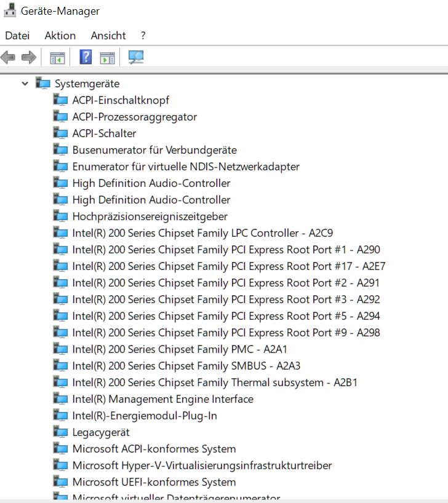
Task: Select Enumerator für virtuelle NDIS-Netzwerkadapter
Action: click(186, 167)
